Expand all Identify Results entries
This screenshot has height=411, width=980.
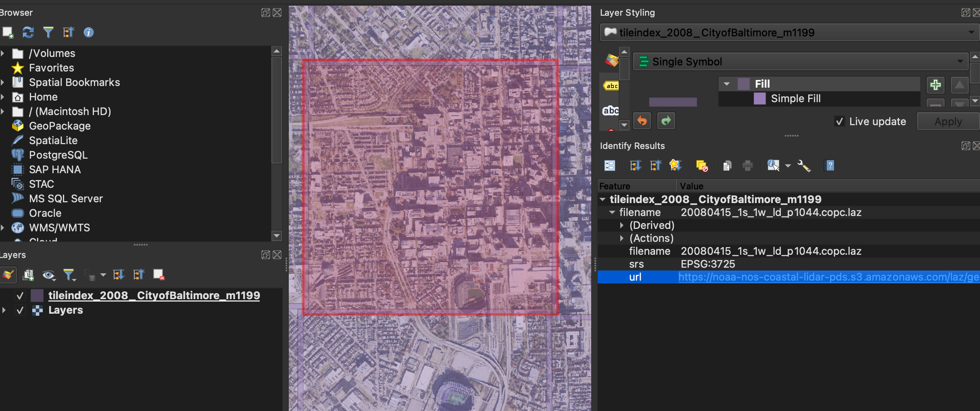click(x=636, y=165)
